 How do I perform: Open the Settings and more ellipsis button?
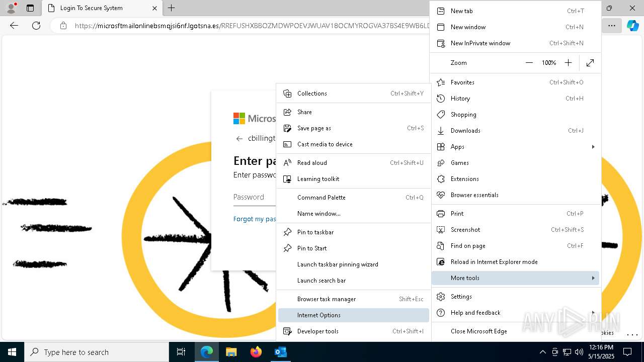coord(611,26)
